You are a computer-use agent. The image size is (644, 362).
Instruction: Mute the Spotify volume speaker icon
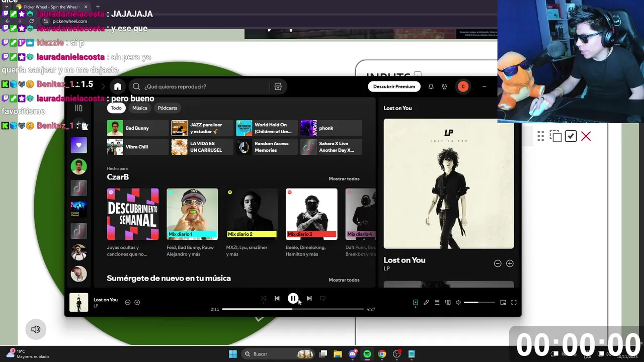[x=458, y=303]
